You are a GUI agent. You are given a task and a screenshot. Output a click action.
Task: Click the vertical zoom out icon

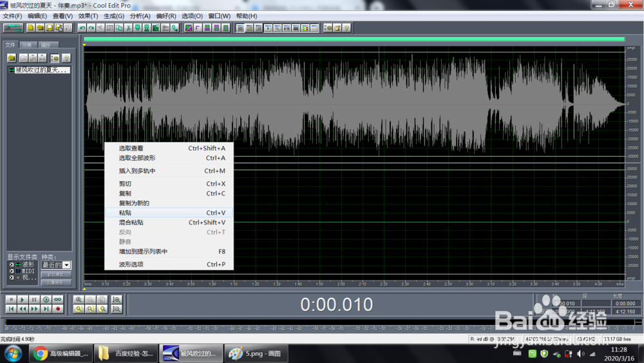[117, 308]
